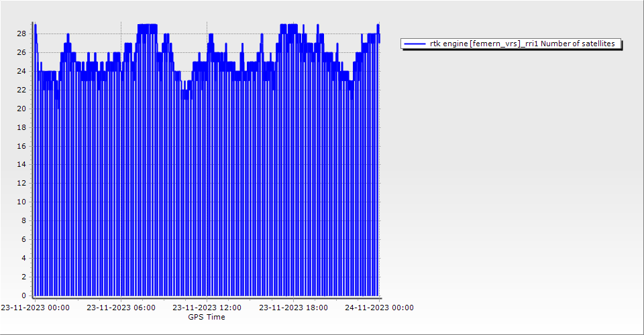Click the y-axis value 14

point(21,164)
